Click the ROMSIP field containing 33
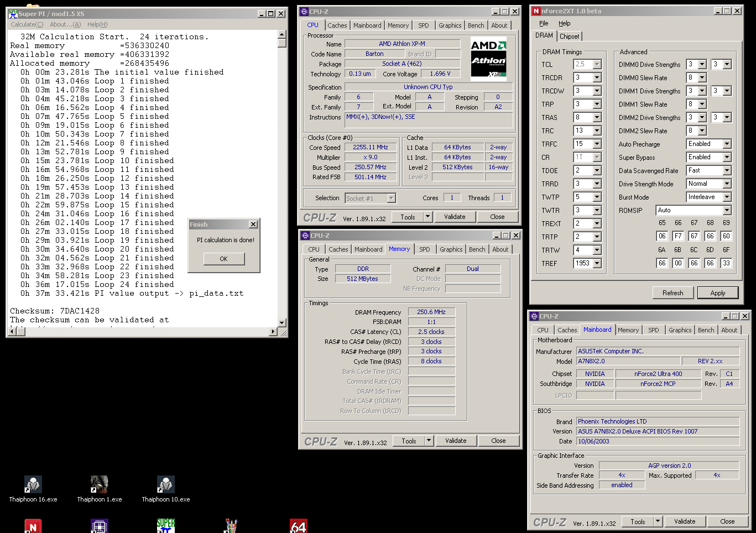Screen dimensions: 756x533 point(726,263)
